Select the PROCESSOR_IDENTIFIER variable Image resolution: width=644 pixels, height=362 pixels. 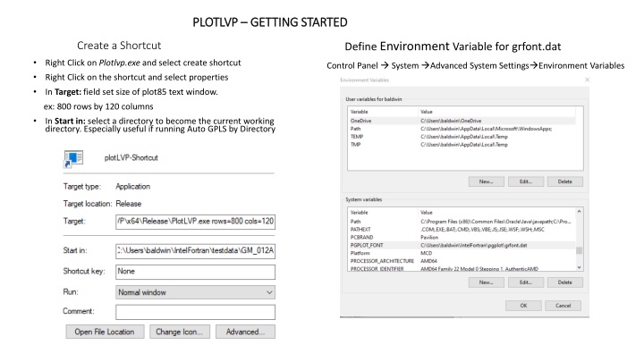point(462,269)
